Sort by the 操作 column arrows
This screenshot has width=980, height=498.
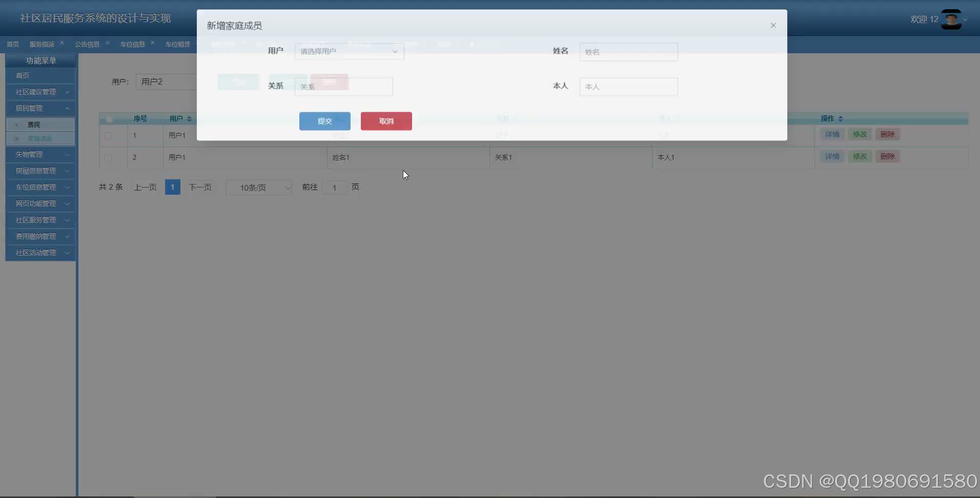click(841, 119)
